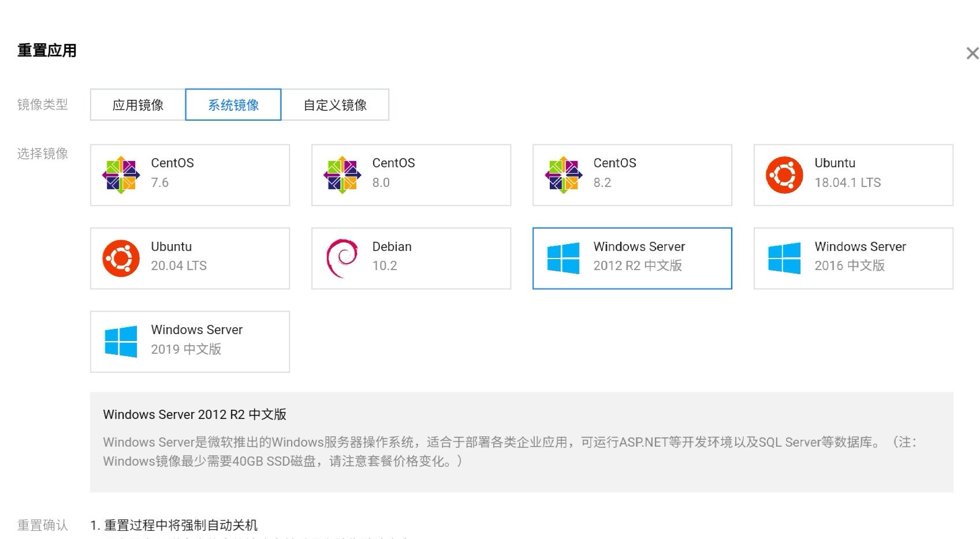Select the Debian 10.2 swirl icon
The image size is (980, 539).
click(x=342, y=257)
